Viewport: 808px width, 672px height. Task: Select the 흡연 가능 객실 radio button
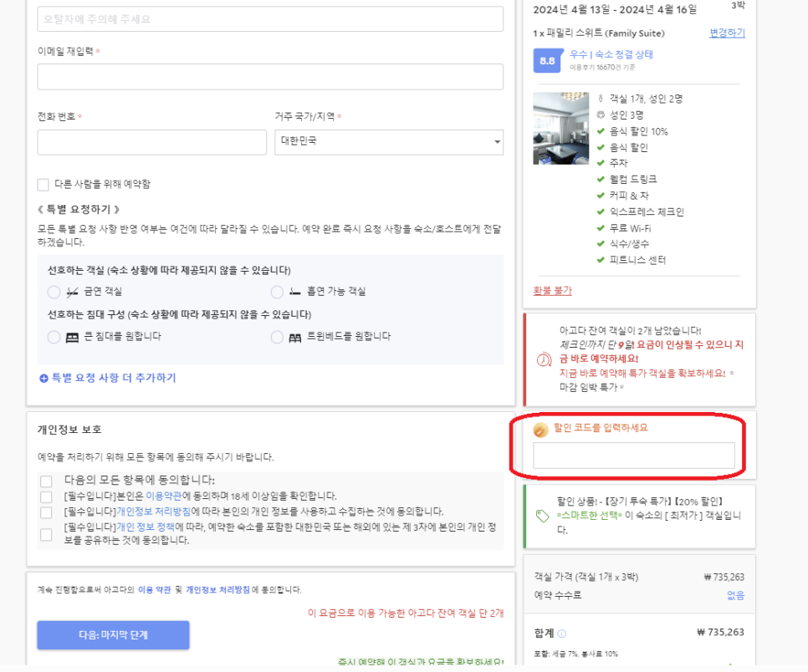(277, 292)
